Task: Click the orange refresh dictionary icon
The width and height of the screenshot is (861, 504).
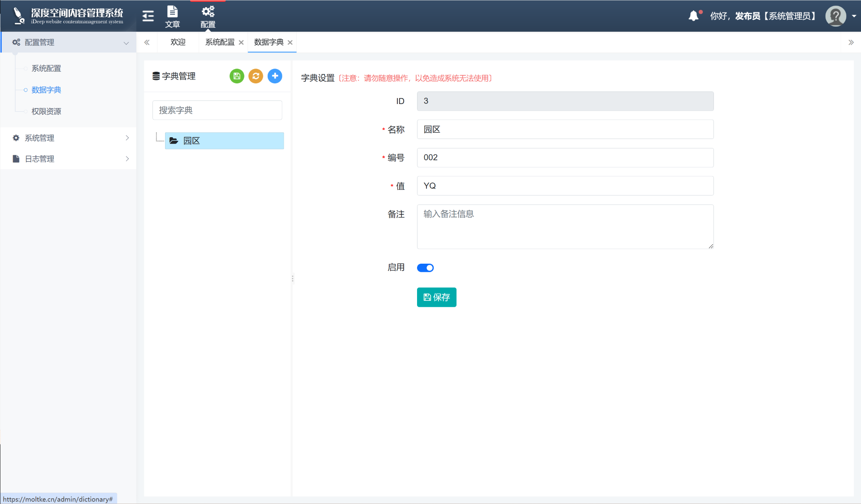Action: coord(256,76)
